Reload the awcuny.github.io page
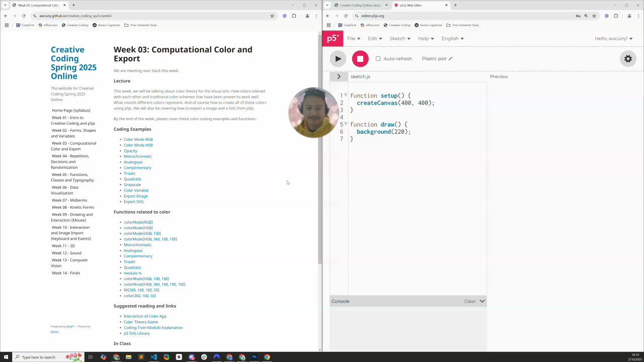The width and height of the screenshot is (644, 362). (x=24, y=16)
